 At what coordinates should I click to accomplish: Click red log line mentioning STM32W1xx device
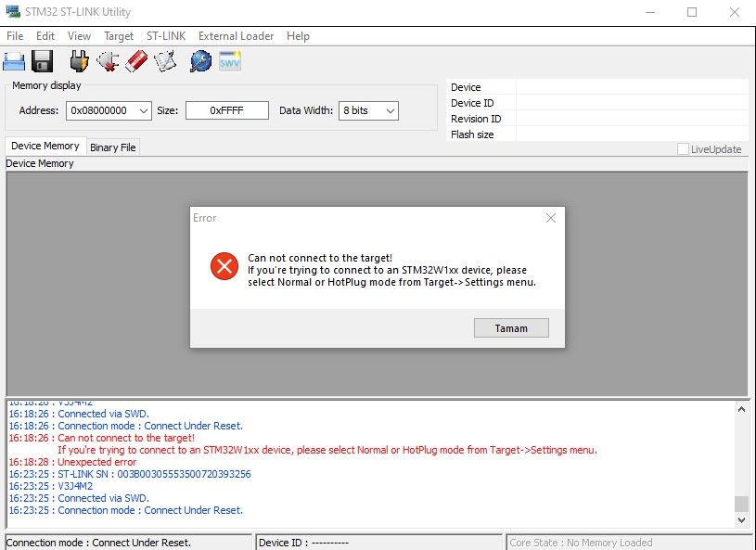tap(327, 450)
